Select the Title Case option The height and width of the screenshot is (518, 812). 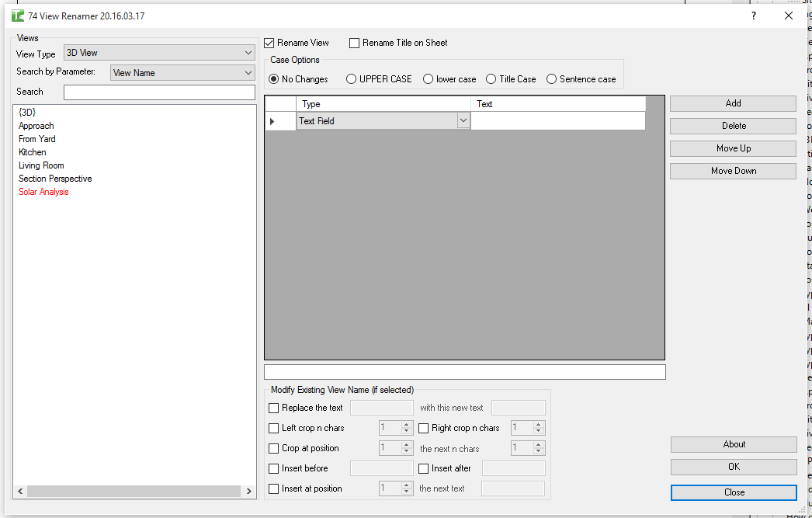[x=490, y=78]
